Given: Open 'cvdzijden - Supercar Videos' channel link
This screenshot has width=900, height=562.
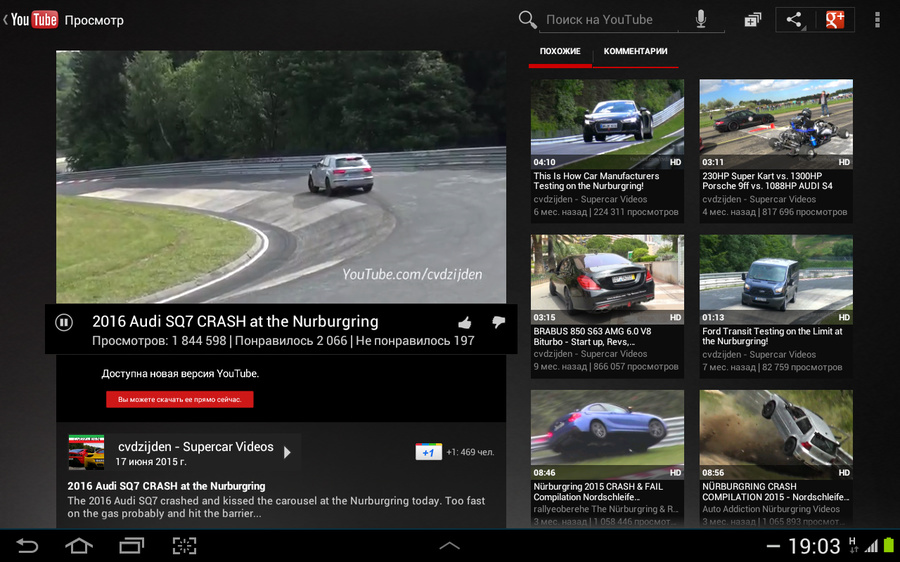Looking at the screenshot, I should click(196, 447).
